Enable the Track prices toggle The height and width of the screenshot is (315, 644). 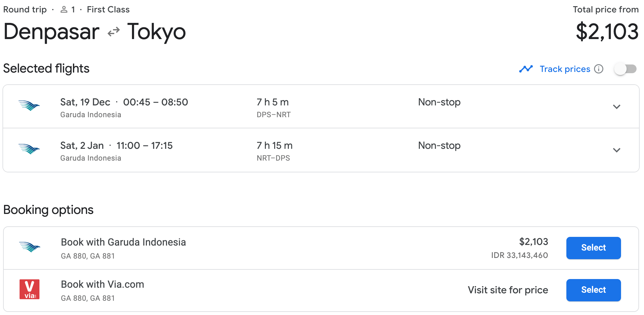pyautogui.click(x=625, y=69)
